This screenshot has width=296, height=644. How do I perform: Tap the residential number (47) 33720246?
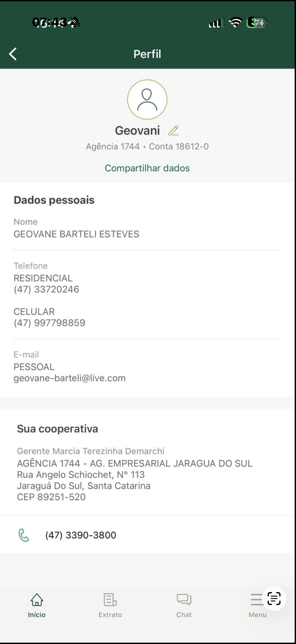(x=46, y=289)
